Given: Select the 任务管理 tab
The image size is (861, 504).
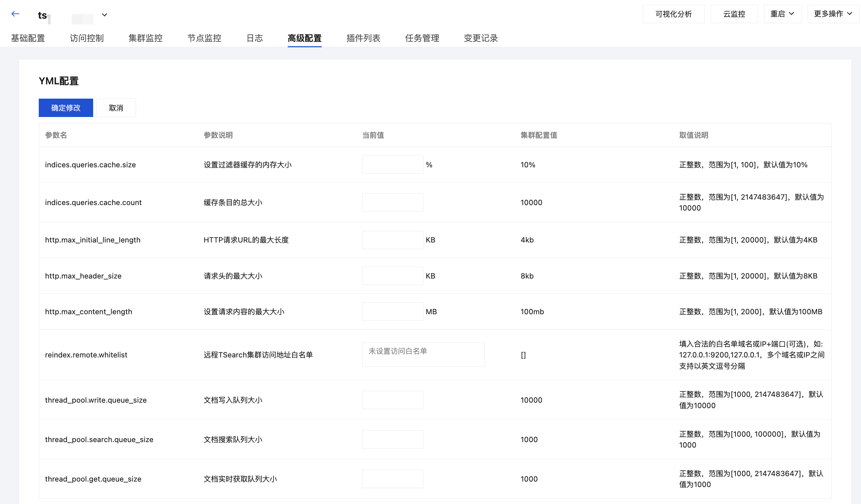Looking at the screenshot, I should 422,38.
